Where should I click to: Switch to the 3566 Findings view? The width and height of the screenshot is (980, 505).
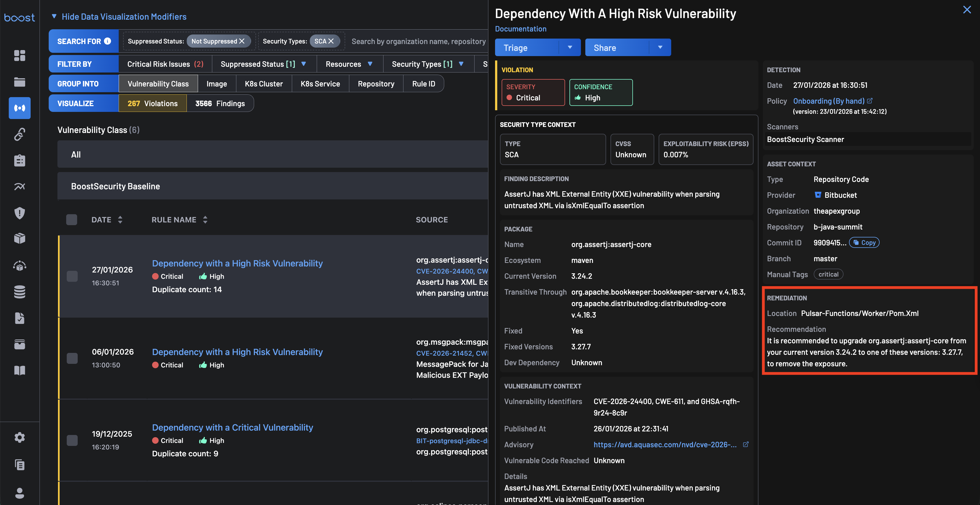pos(220,103)
